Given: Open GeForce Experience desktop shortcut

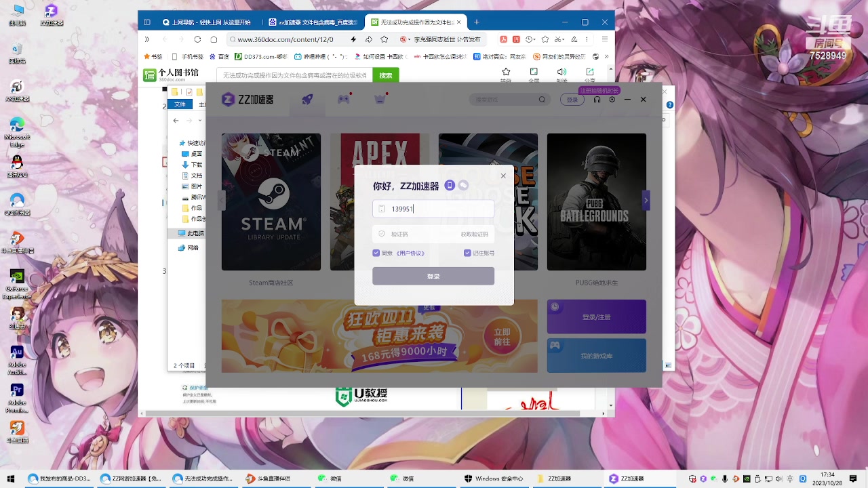Looking at the screenshot, I should point(17,285).
